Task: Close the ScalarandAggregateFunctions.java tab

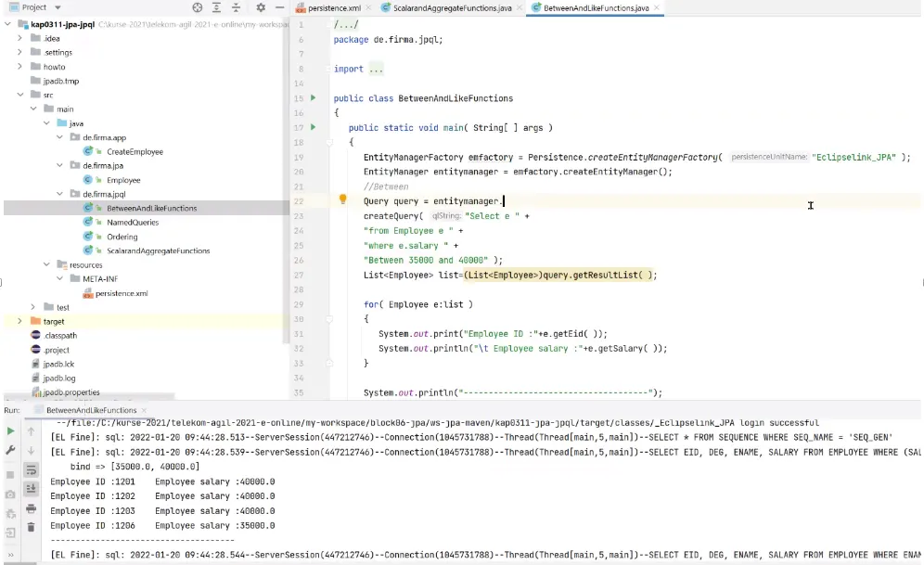Action: [520, 7]
